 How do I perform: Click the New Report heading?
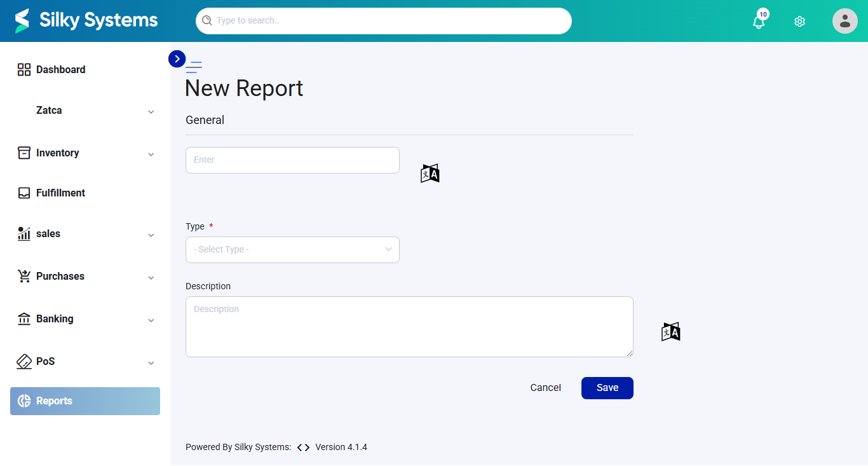point(244,88)
